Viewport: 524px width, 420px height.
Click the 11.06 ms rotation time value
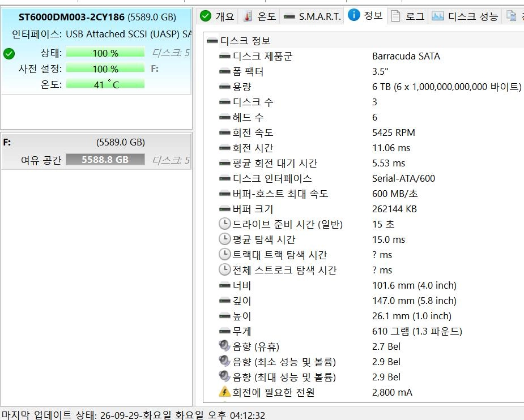(x=391, y=148)
